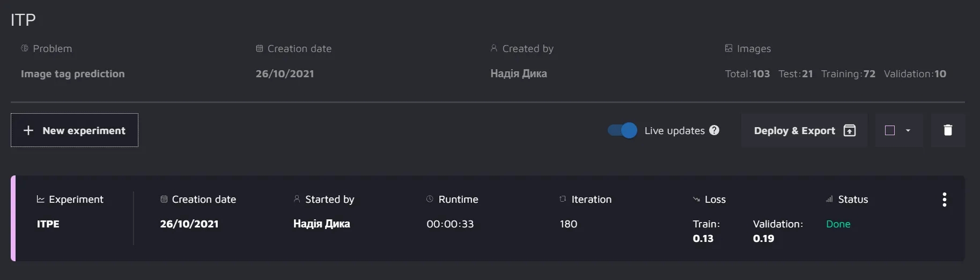Screen dimensions: 980x280
Task: Click the Done status text
Action: click(x=838, y=224)
